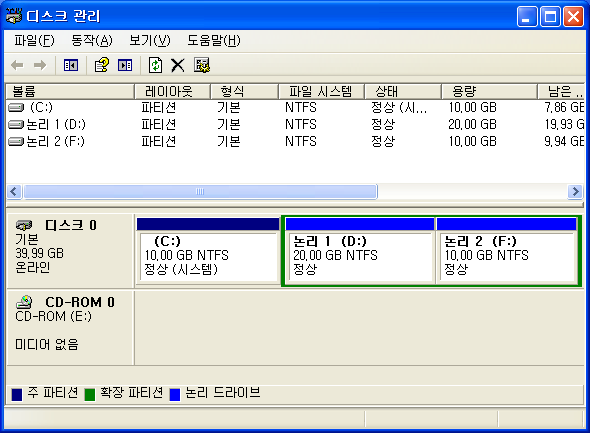
Task: Click the 기본 type cell in C: row
Action: (x=229, y=108)
